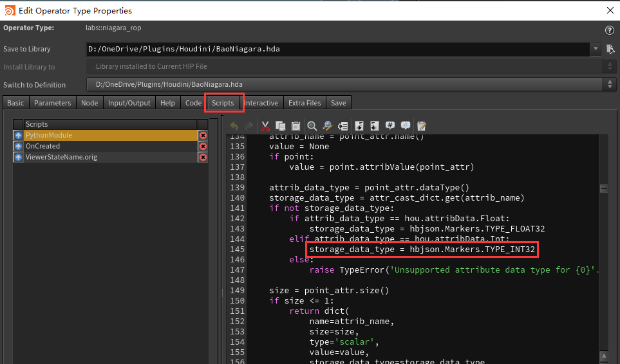
Task: Comment selected lines with the # bubble icon
Action: click(x=390, y=126)
